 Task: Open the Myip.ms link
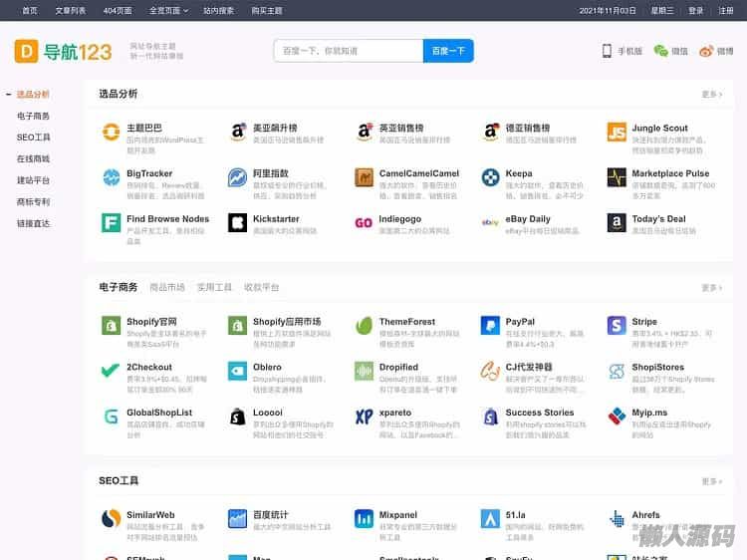coord(649,413)
